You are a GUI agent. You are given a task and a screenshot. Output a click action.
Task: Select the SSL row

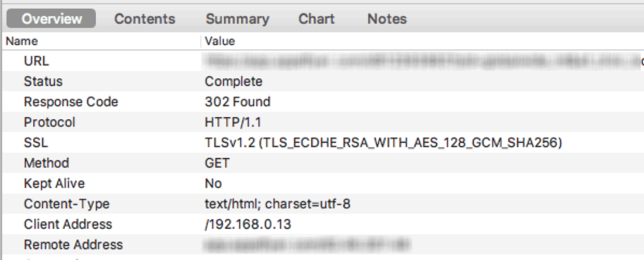point(323,143)
